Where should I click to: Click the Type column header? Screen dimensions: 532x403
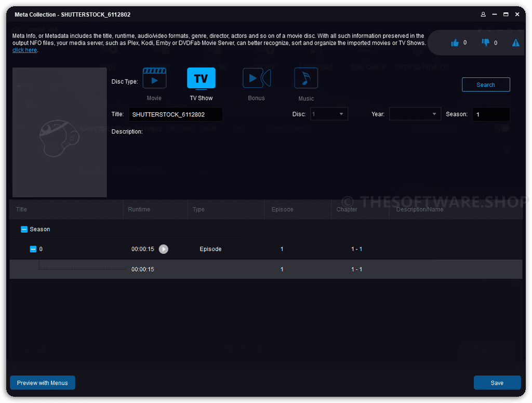pos(226,209)
